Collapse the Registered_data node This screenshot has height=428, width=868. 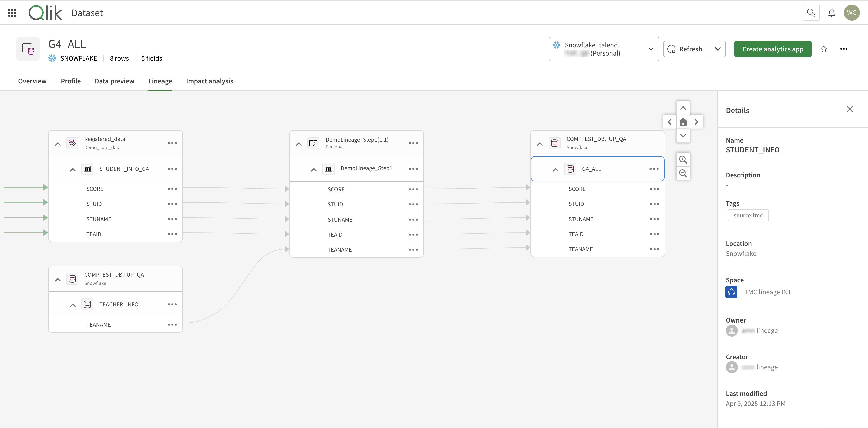[x=57, y=143]
